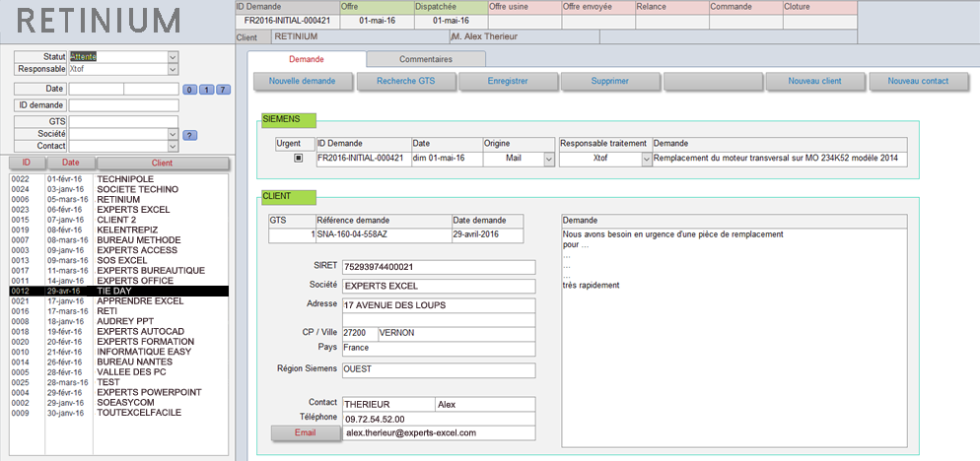
Task: Tick the Urgent checkbox
Action: (x=298, y=159)
